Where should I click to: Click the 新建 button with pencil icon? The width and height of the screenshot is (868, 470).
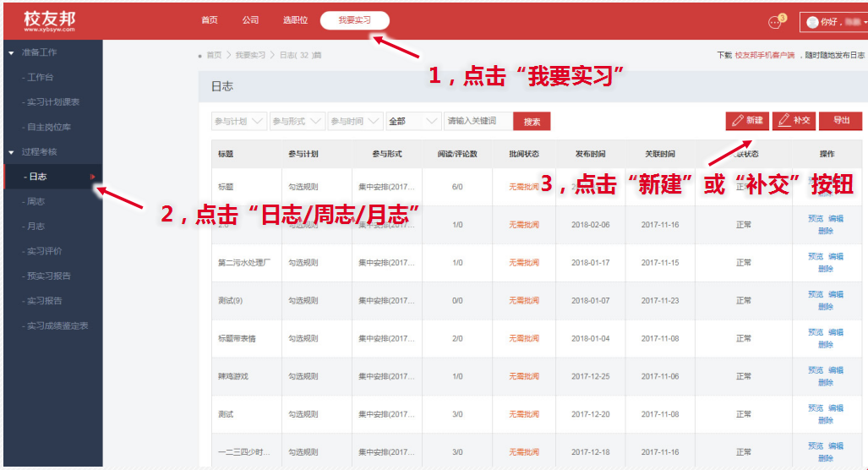coord(746,121)
